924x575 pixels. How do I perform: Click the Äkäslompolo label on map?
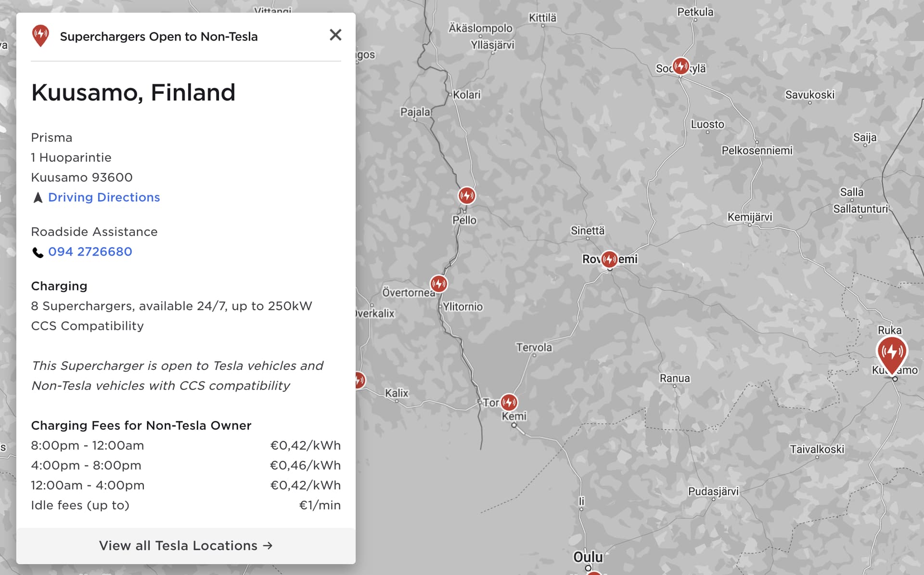click(x=480, y=28)
